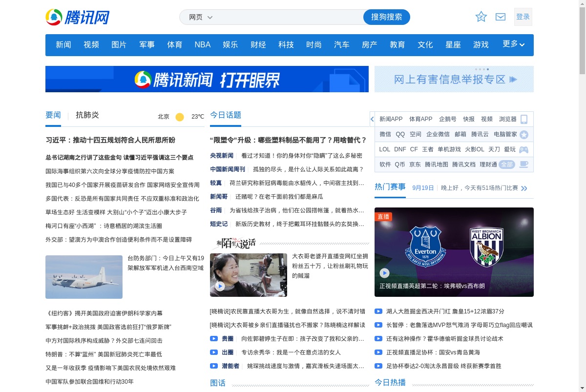Click the gamepad icon beside 爱玩 row

[523, 149]
